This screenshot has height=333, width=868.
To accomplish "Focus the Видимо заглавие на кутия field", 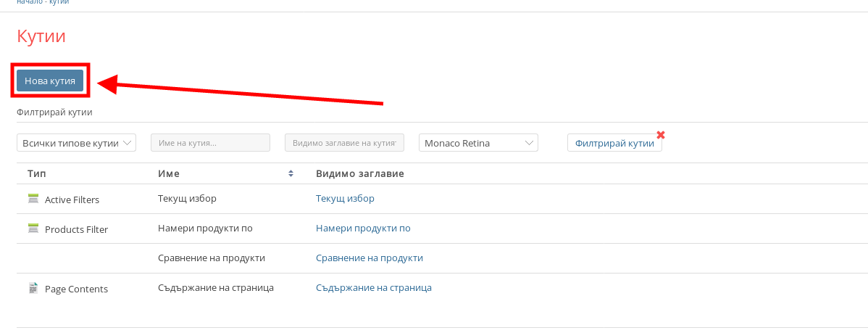I will pyautogui.click(x=344, y=143).
